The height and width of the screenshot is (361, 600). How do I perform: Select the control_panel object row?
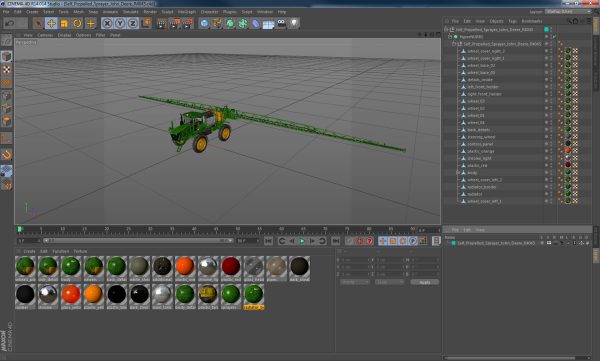480,144
